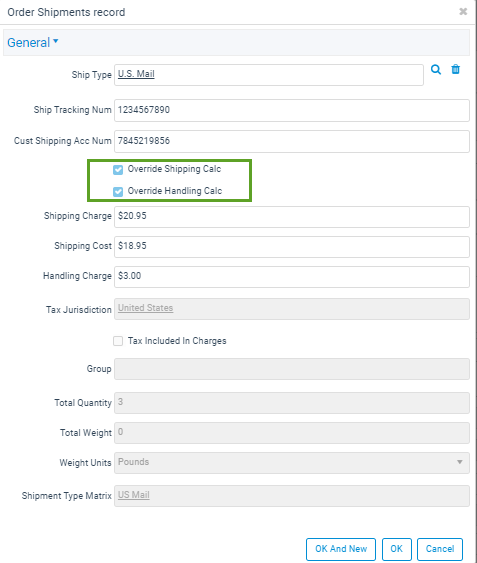Focus the Ship Tracking Num field

(292, 110)
